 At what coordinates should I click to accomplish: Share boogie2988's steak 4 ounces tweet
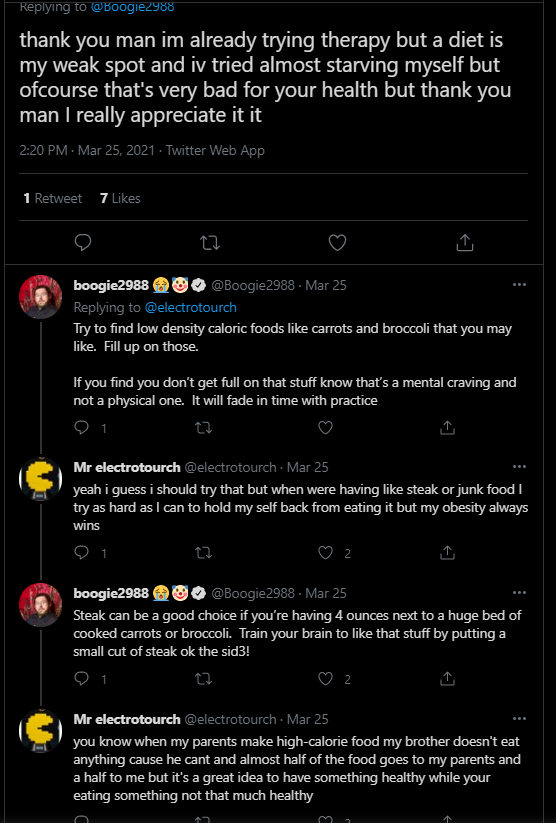(x=447, y=679)
